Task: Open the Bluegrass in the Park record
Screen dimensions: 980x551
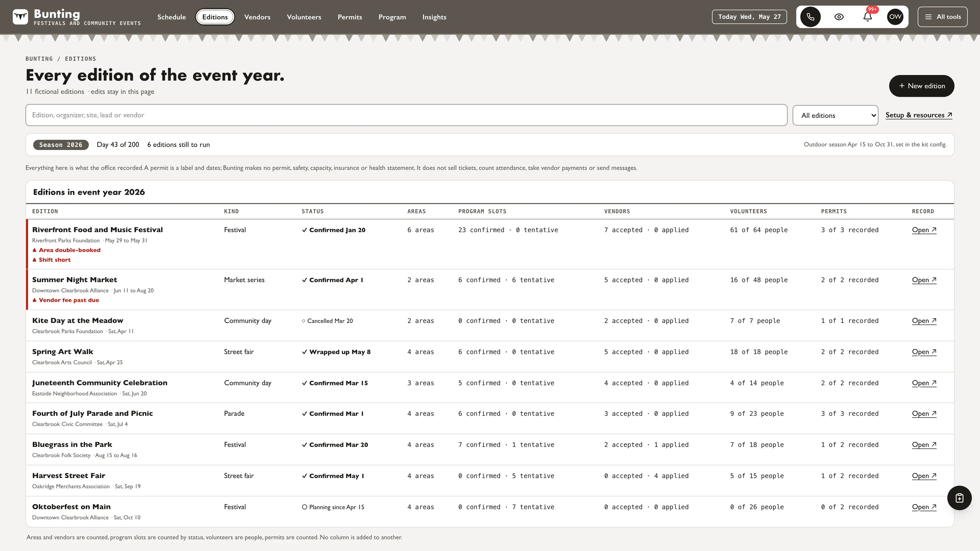Action: 924,445
